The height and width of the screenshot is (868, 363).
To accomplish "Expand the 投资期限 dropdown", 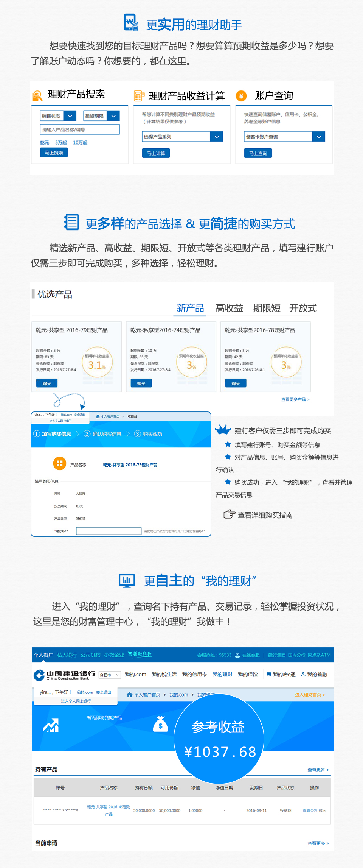I will pyautogui.click(x=113, y=116).
